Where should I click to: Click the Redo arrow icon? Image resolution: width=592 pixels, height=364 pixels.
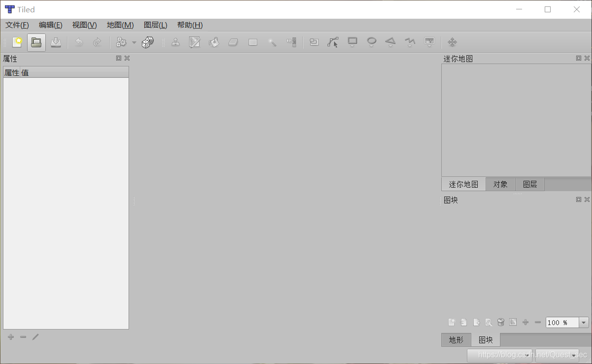[97, 42]
